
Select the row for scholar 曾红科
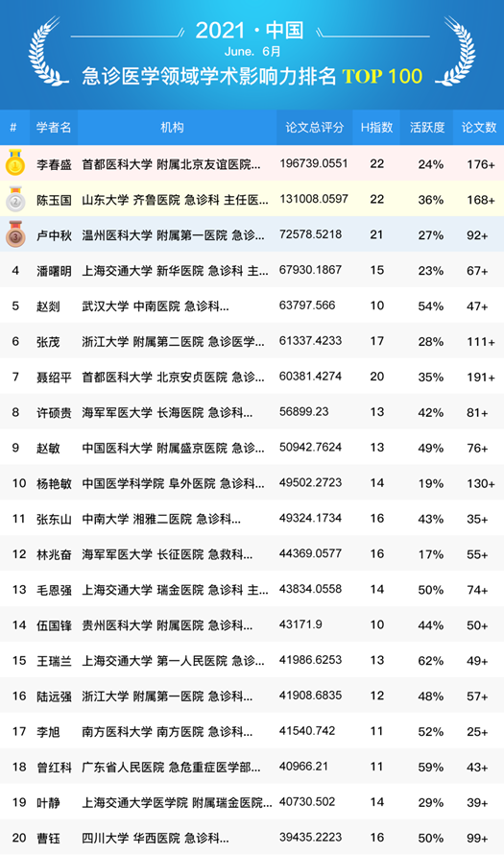[x=252, y=768]
